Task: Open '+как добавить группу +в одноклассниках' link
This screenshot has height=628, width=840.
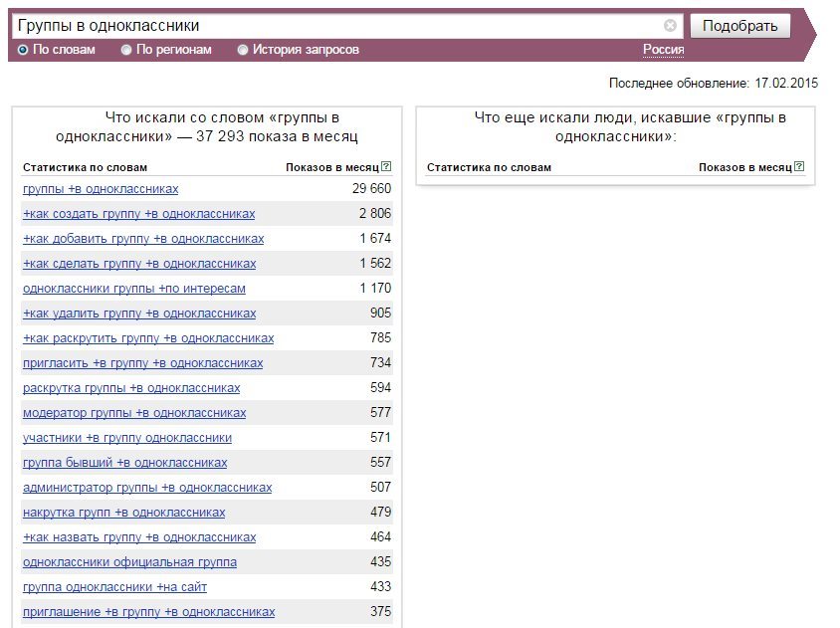Action: (x=143, y=239)
